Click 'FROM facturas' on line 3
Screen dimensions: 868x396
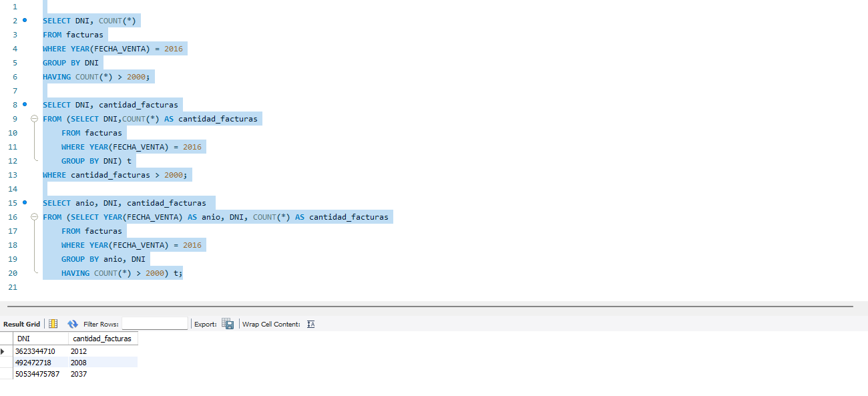pos(73,35)
